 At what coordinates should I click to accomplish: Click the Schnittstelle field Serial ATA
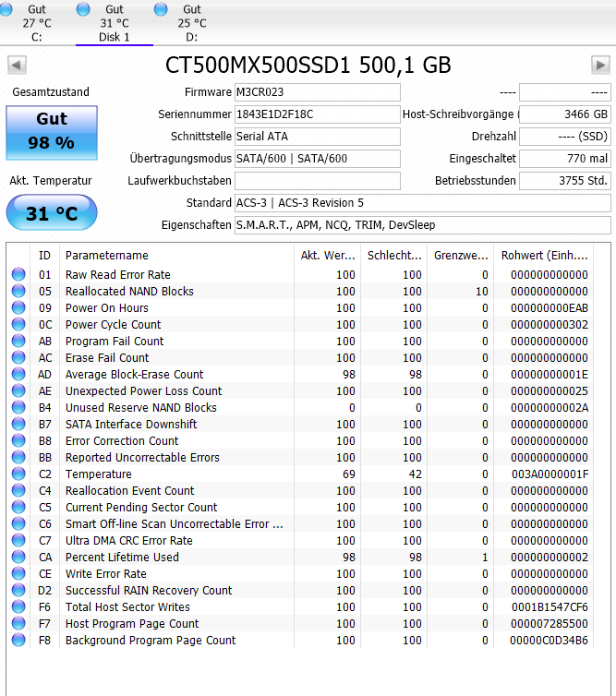point(317,137)
